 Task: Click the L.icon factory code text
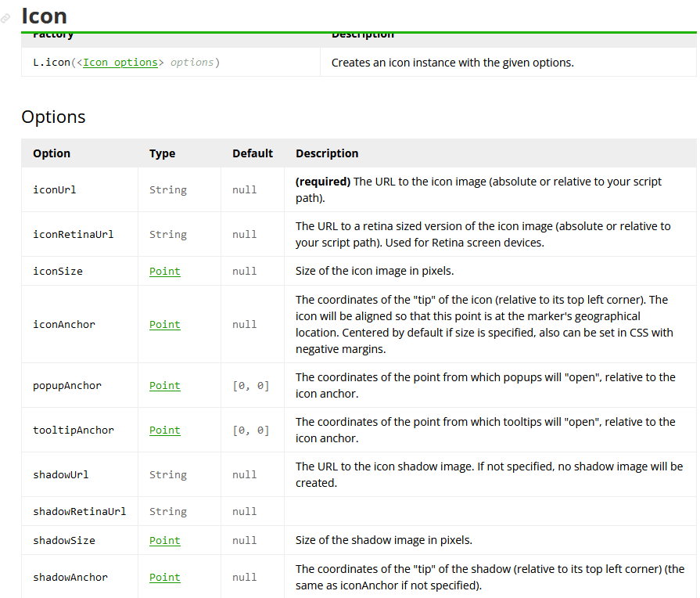pyautogui.click(x=52, y=63)
